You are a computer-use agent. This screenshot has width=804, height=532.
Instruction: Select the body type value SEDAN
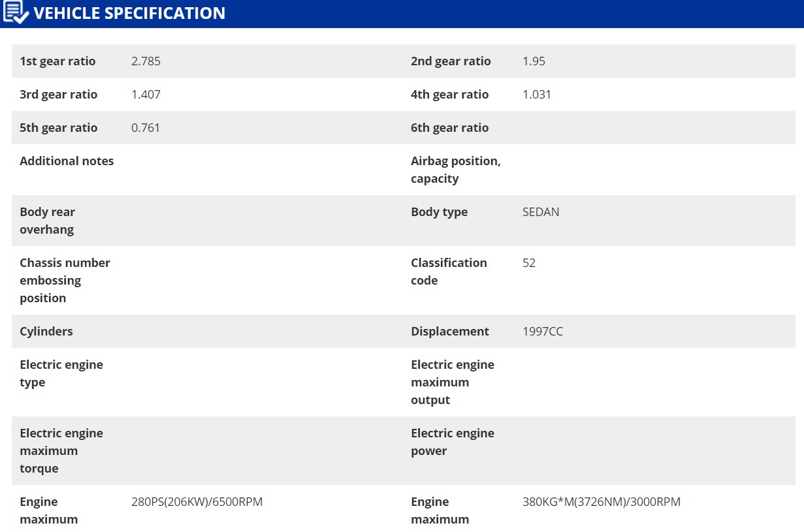coord(541,212)
